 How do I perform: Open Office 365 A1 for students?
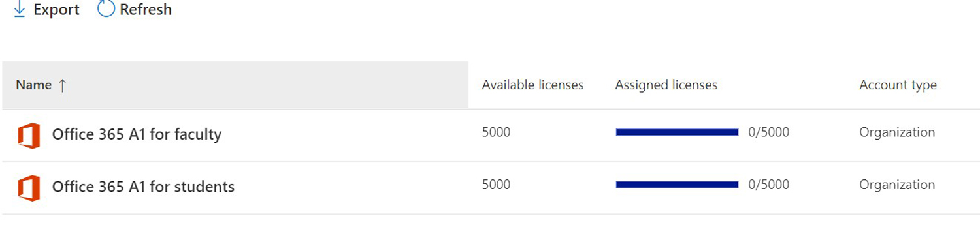pyautogui.click(x=143, y=187)
